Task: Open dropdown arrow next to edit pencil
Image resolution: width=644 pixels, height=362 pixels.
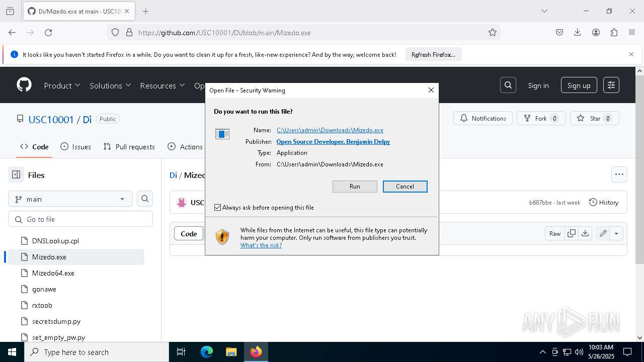Action: tap(616, 233)
